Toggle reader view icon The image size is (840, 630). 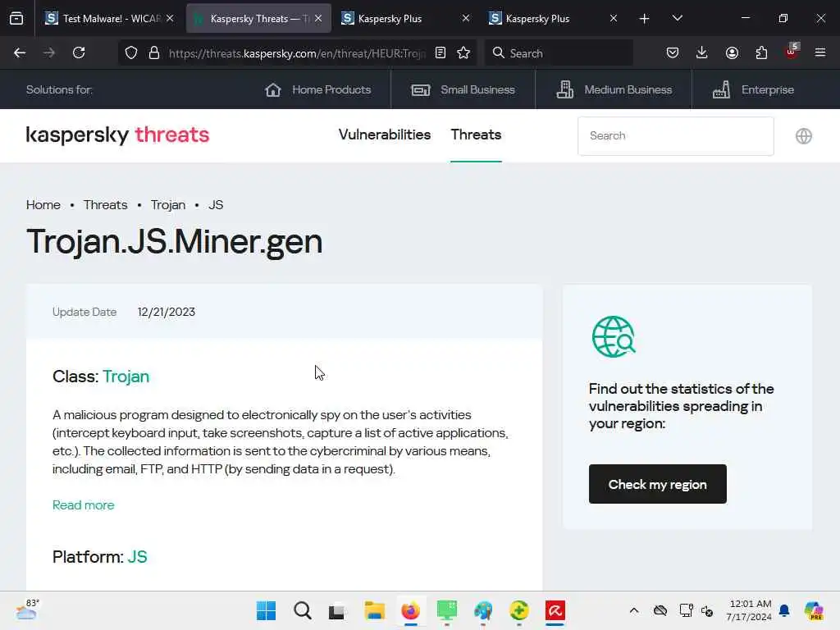(x=441, y=52)
